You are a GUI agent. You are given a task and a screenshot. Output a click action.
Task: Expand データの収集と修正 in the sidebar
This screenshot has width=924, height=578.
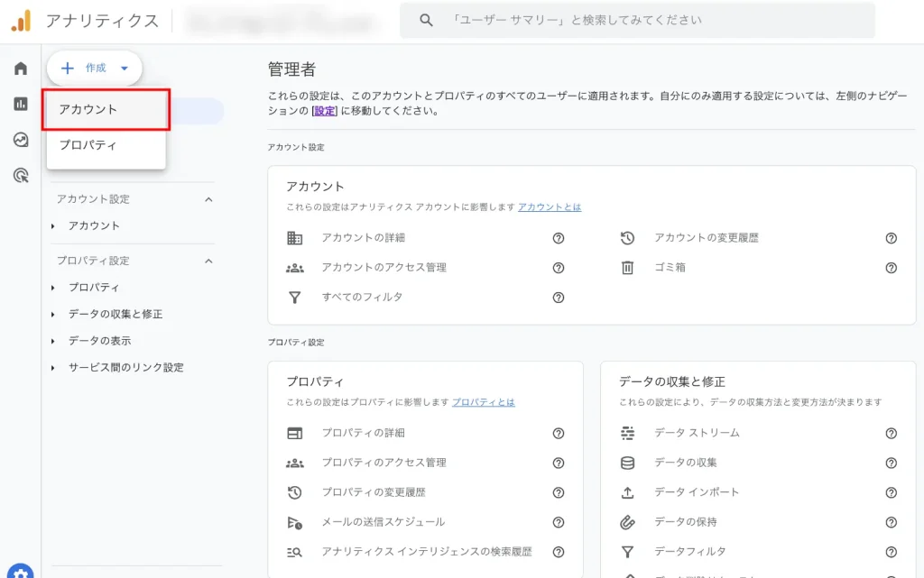53,315
